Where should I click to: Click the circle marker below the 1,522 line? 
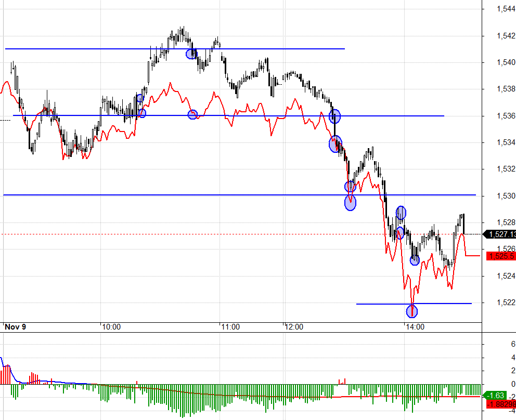pyautogui.click(x=412, y=311)
